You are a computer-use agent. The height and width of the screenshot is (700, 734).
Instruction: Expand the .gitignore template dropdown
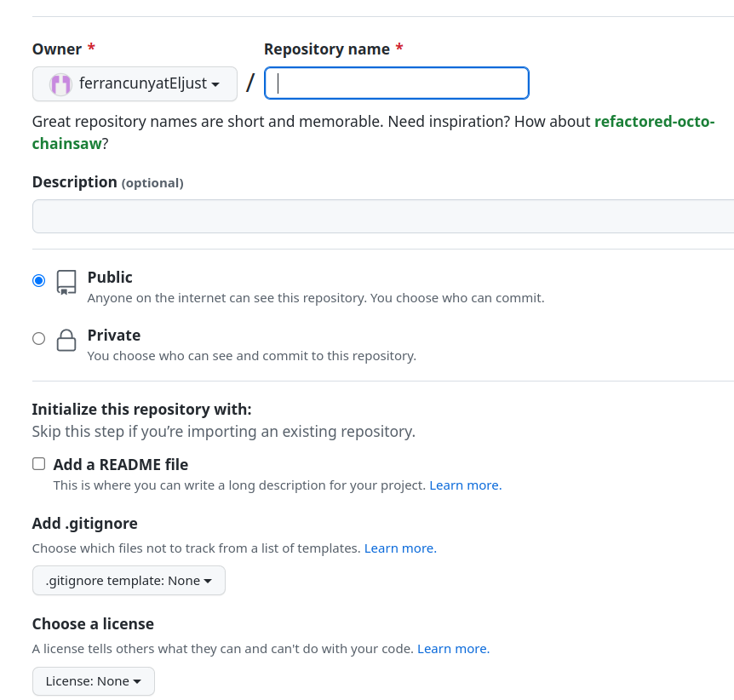pos(129,581)
